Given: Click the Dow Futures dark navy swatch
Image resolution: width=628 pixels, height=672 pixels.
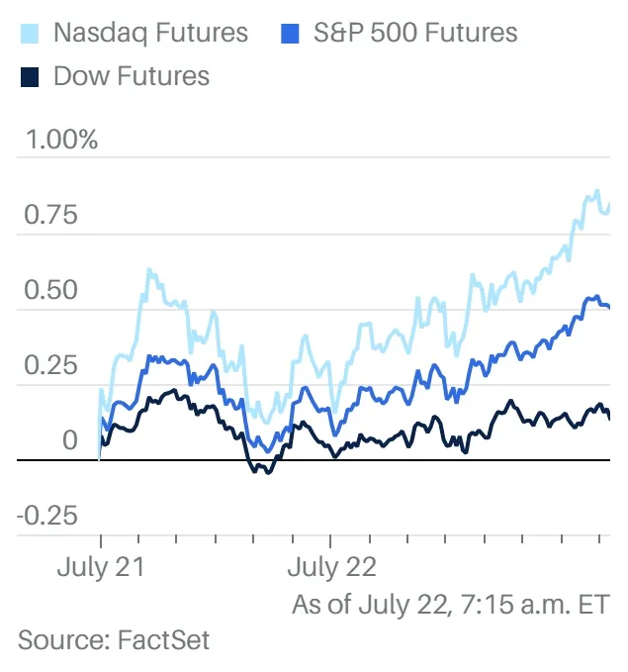Looking at the screenshot, I should [30, 77].
